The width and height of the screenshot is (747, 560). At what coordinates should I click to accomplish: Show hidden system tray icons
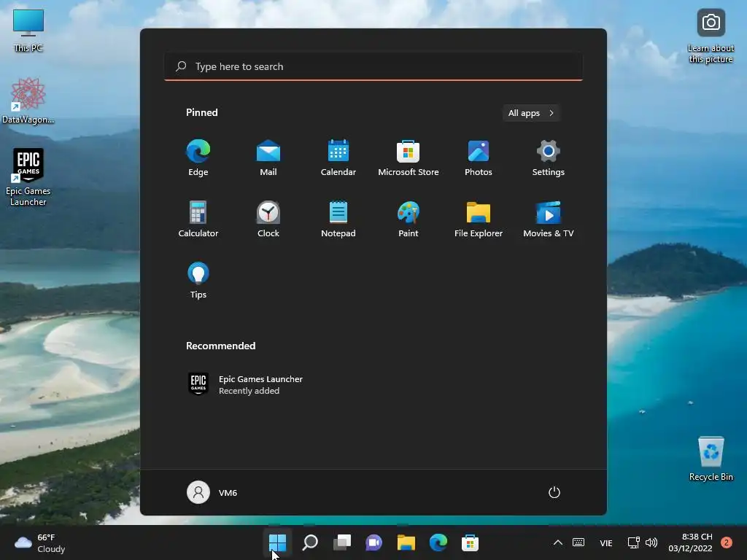[558, 542]
